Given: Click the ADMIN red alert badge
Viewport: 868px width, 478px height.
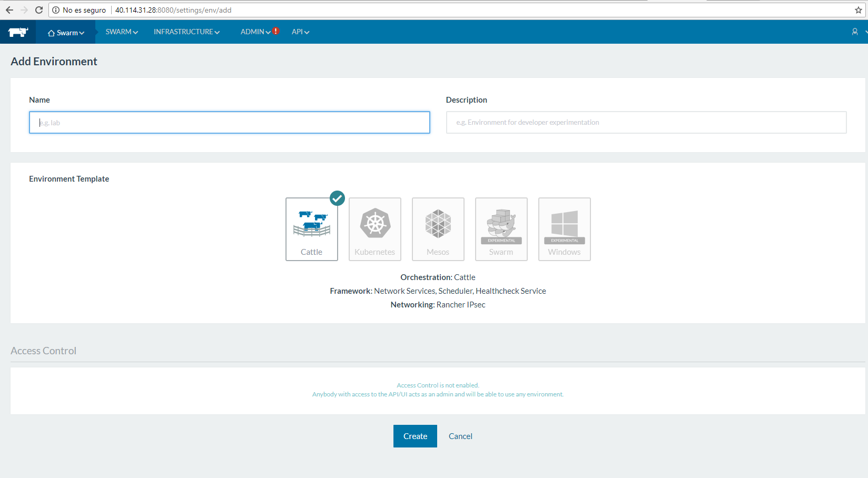Looking at the screenshot, I should (276, 31).
